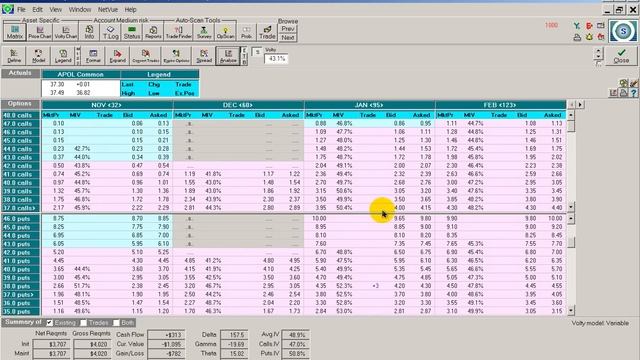The height and width of the screenshot is (360, 640).
Task: Select the FEB <123> month header
Action: click(500, 105)
